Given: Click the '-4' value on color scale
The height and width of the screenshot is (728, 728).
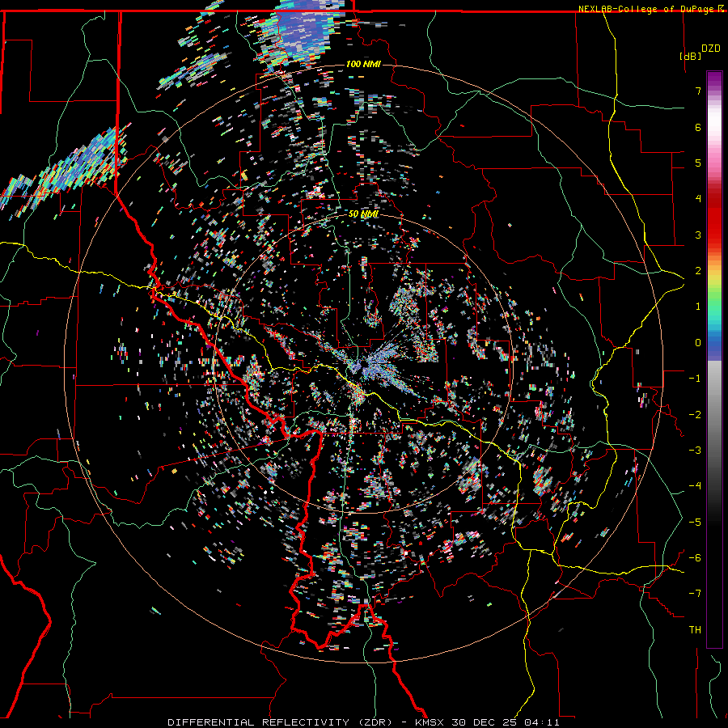Looking at the screenshot, I should (x=695, y=486).
